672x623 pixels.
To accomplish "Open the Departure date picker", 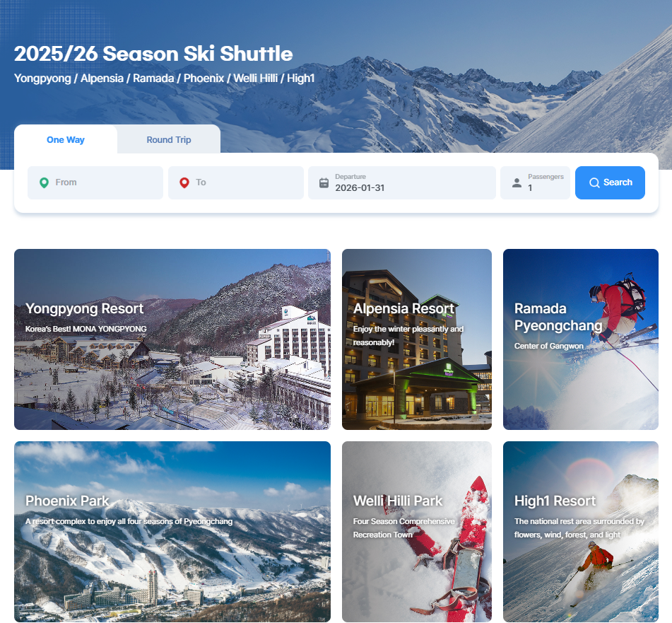I will [x=402, y=182].
